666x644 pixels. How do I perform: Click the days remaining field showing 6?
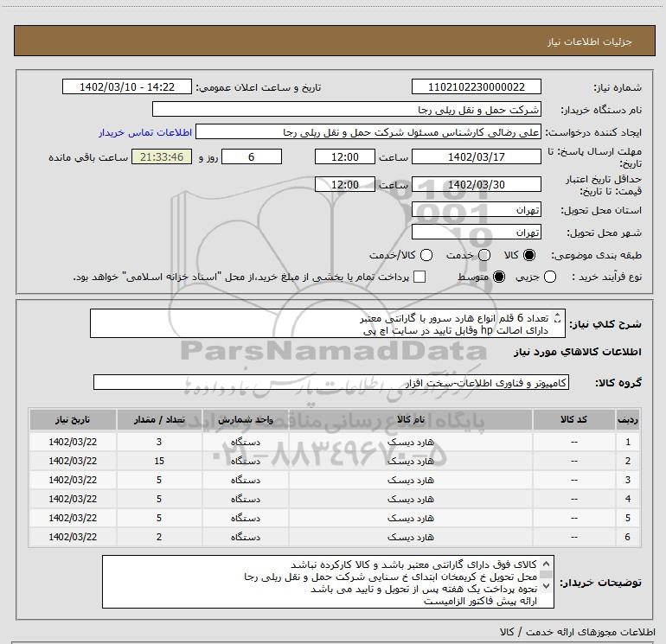pyautogui.click(x=252, y=157)
